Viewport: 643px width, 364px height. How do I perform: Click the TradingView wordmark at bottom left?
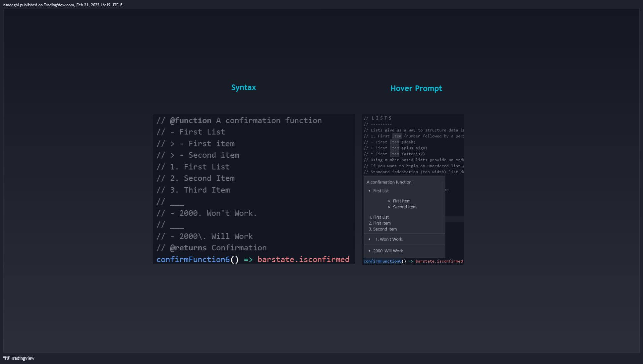(23, 358)
